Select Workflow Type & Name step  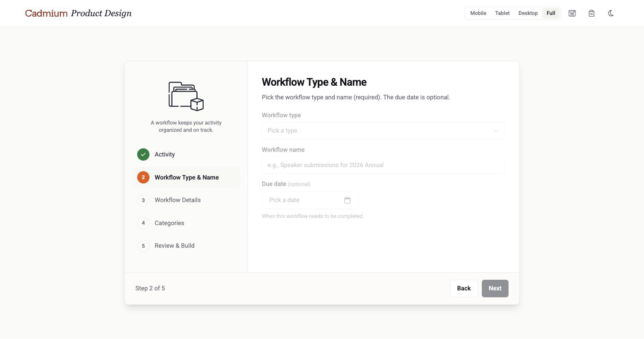pos(186,177)
